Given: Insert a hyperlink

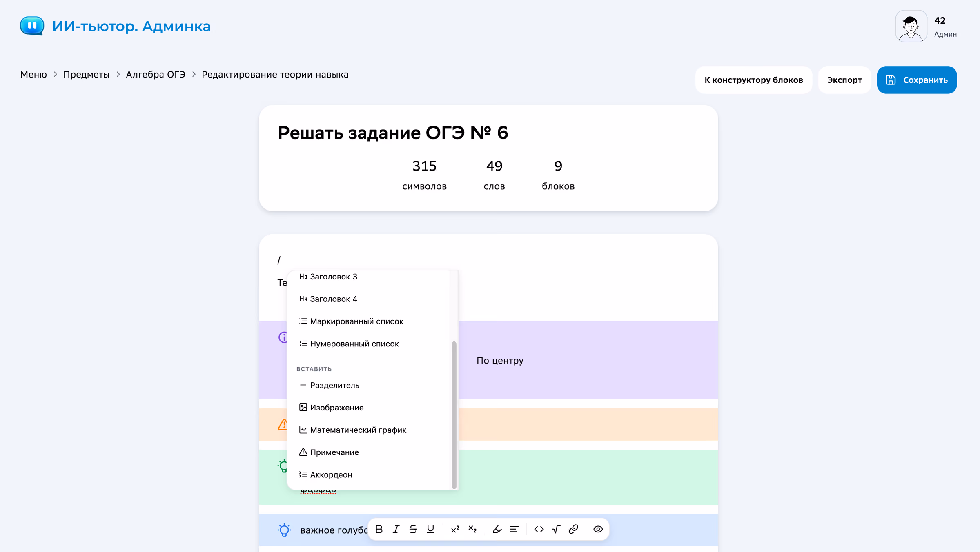Looking at the screenshot, I should tap(573, 529).
